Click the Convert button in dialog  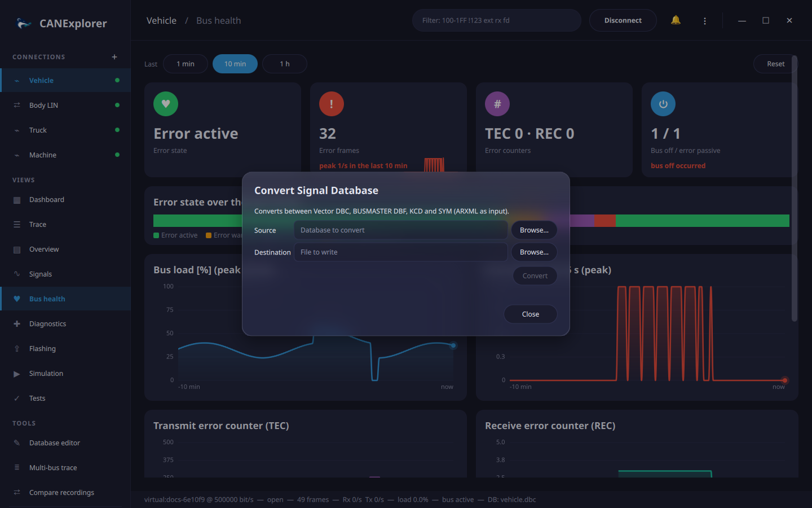click(535, 276)
